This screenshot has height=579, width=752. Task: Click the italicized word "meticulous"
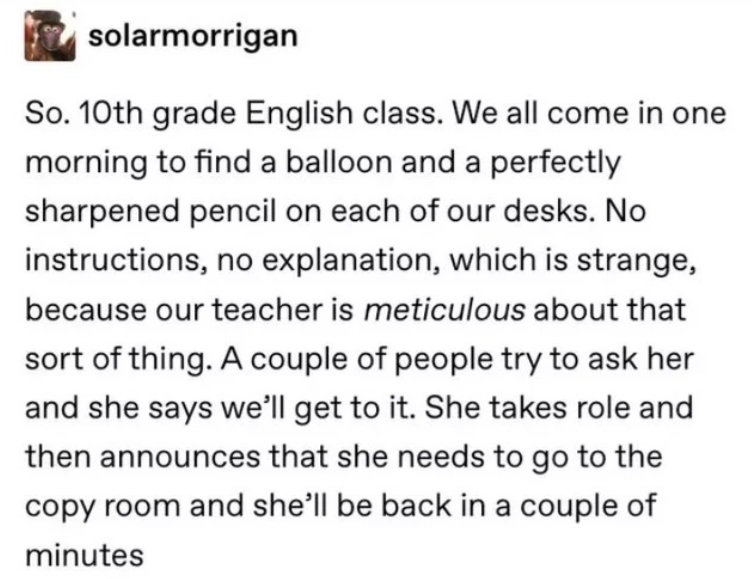[446, 310]
